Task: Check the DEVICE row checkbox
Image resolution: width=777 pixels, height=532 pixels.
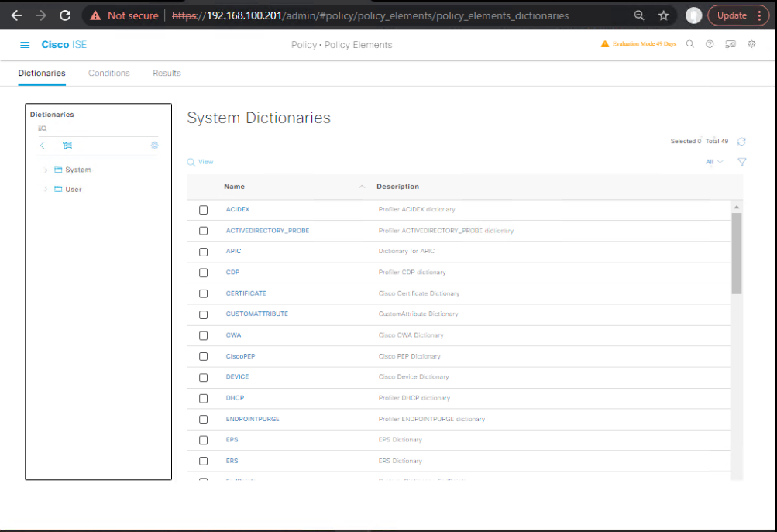Action: [203, 377]
